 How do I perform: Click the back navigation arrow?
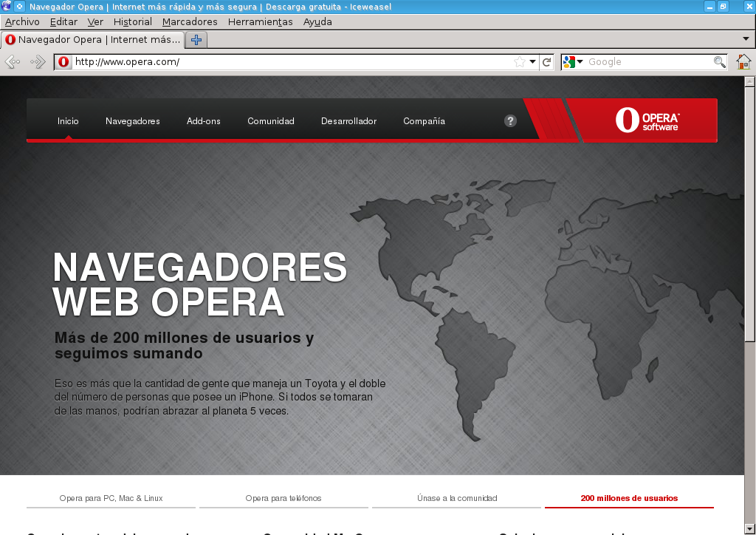click(x=12, y=62)
